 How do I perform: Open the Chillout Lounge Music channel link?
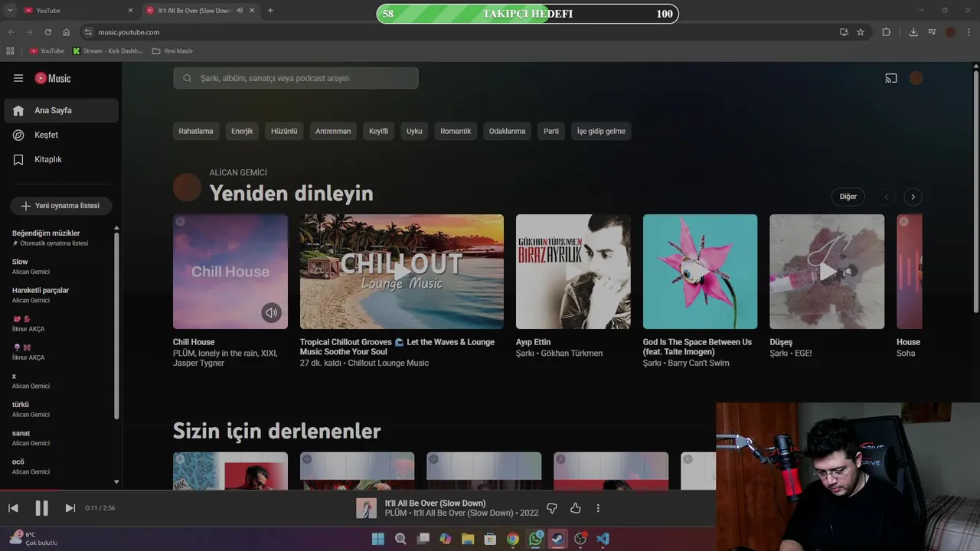(388, 364)
